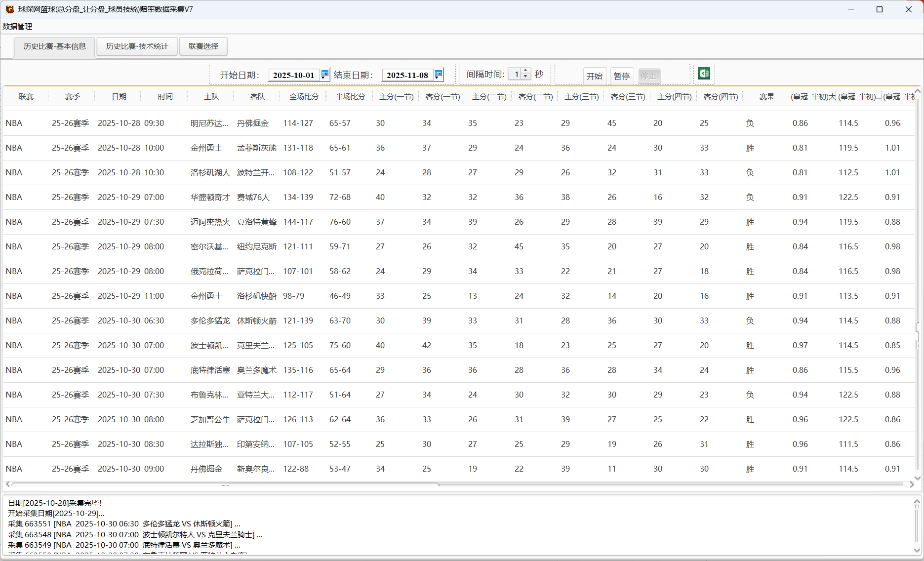
Task: Switch to 联赛选择 tab
Action: tap(203, 46)
